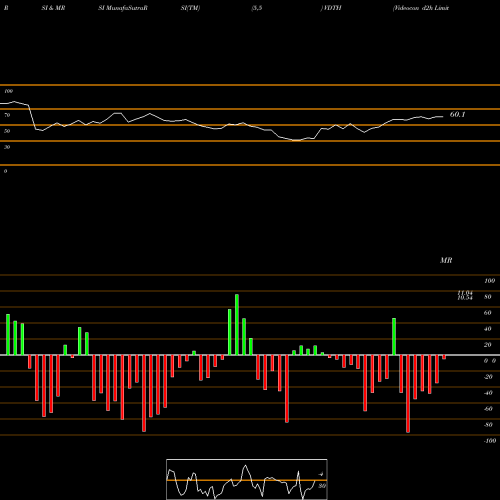
Task: Click the "50" RSI axis label
Action: pyautogui.click(x=7, y=131)
